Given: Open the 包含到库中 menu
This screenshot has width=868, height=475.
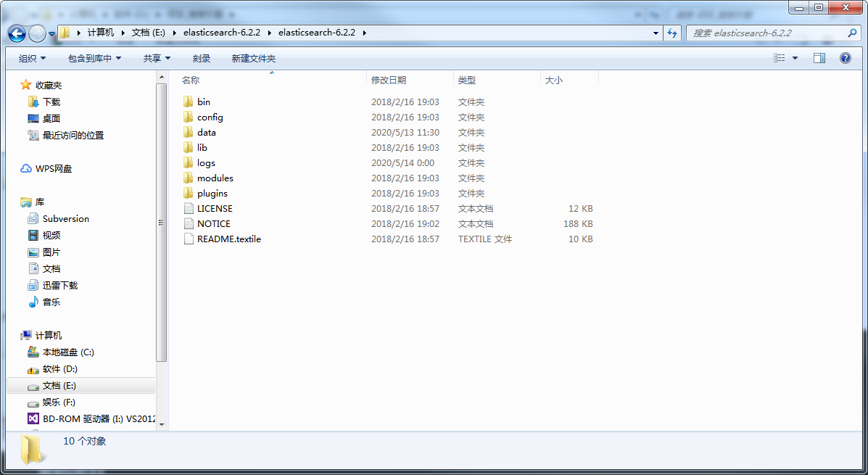Looking at the screenshot, I should tap(94, 58).
